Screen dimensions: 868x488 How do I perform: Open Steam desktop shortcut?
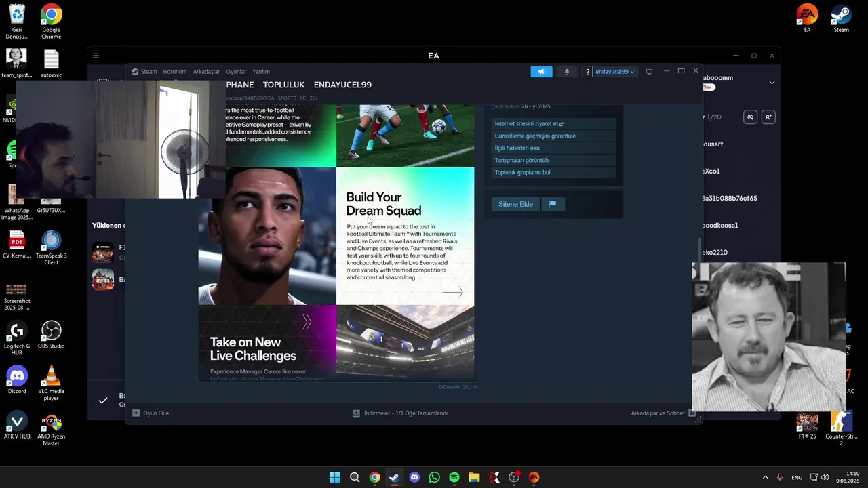coord(841,18)
